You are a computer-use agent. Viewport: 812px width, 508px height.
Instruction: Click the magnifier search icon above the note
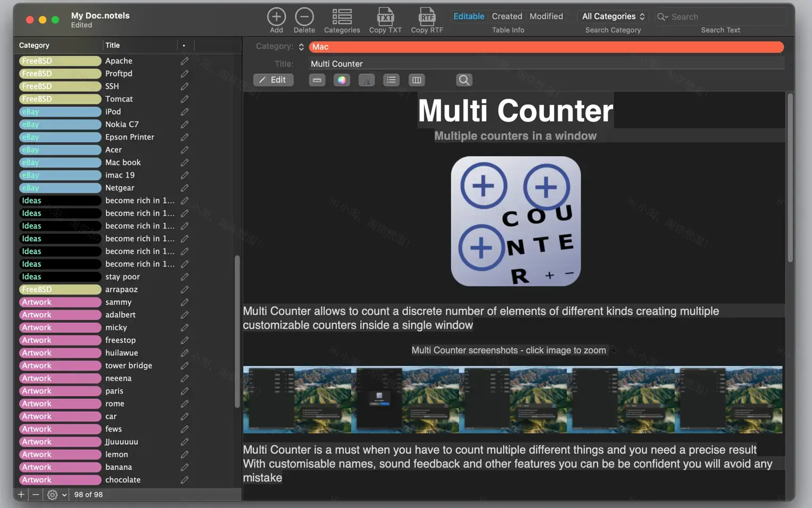[463, 80]
